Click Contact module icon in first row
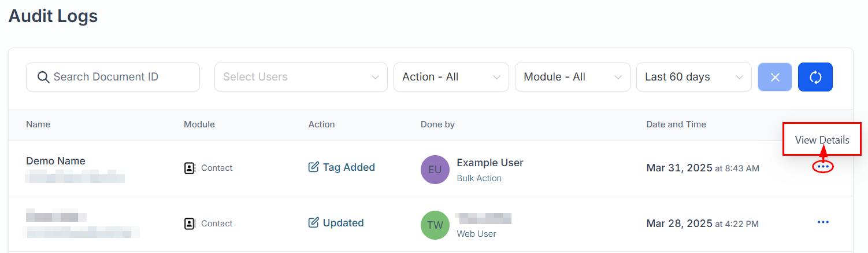The height and width of the screenshot is (253, 868). tap(190, 168)
